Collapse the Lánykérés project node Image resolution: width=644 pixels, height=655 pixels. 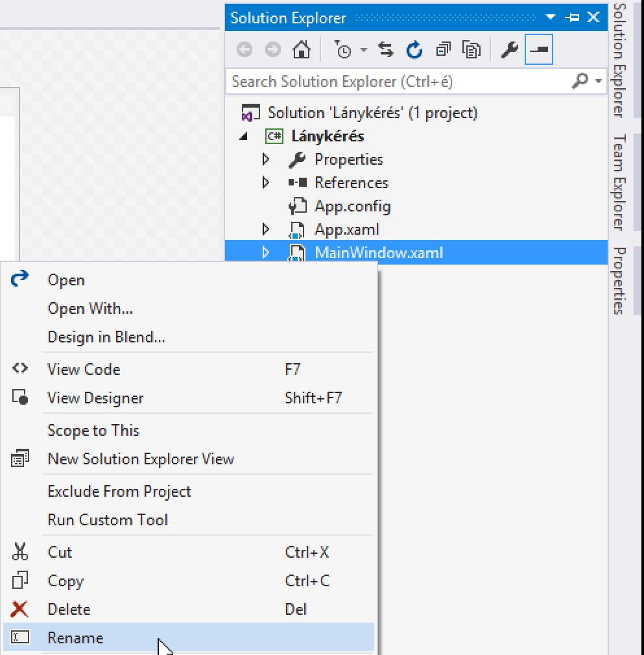point(243,136)
